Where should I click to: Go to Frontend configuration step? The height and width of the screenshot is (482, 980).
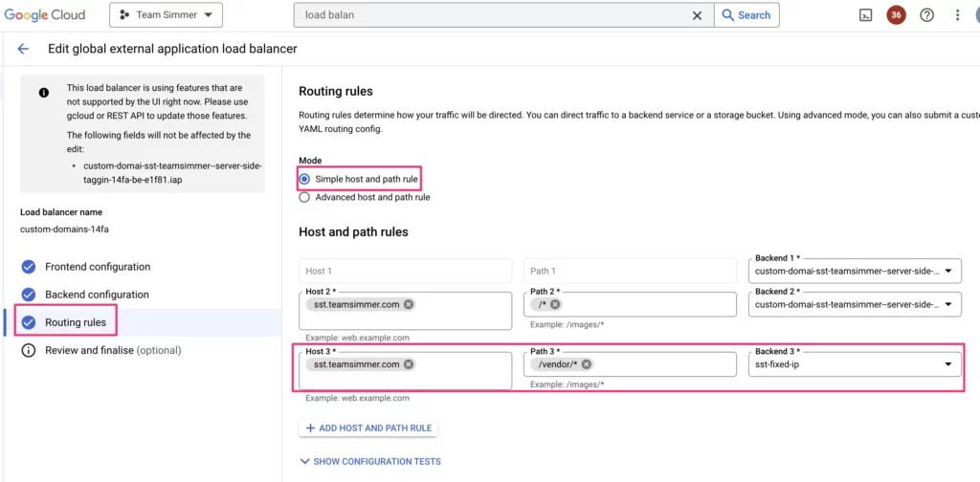point(97,267)
